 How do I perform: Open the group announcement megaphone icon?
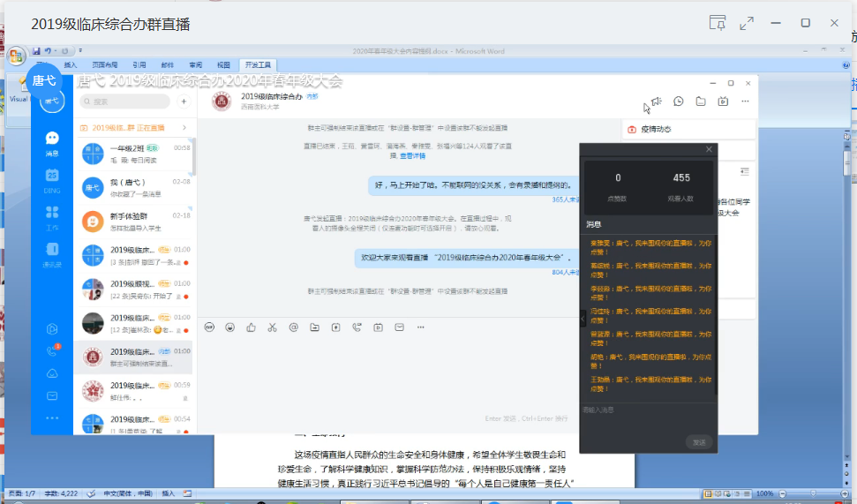[x=657, y=102]
